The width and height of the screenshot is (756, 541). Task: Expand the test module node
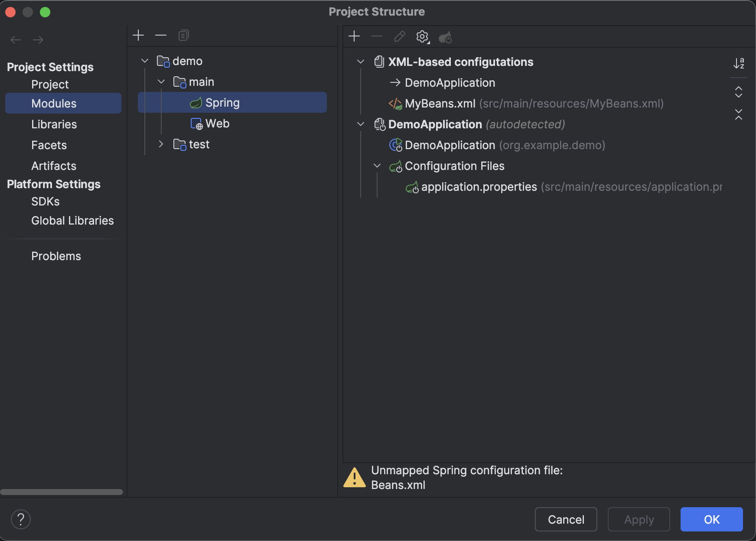(161, 144)
